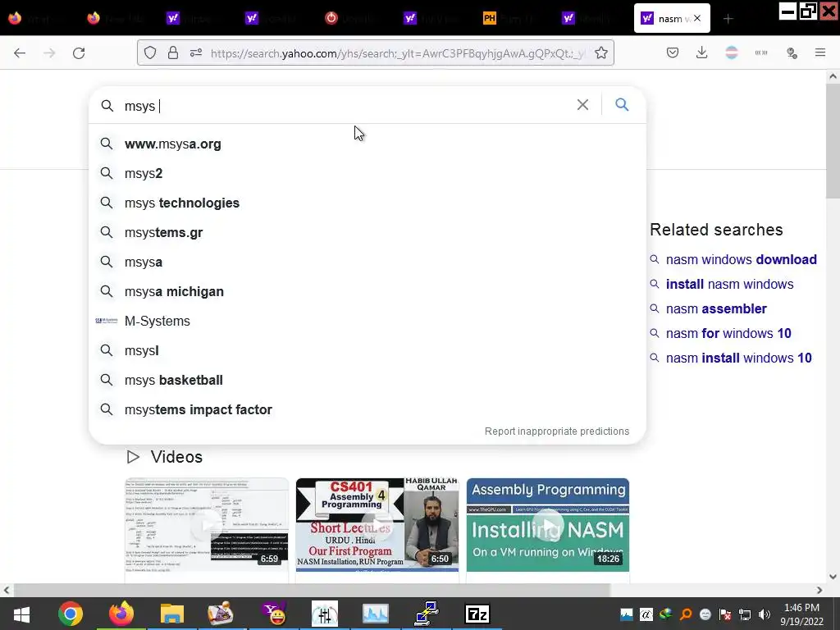Select the active nasm Yahoo tab
Image resolution: width=840 pixels, height=630 pixels.
pos(672,18)
